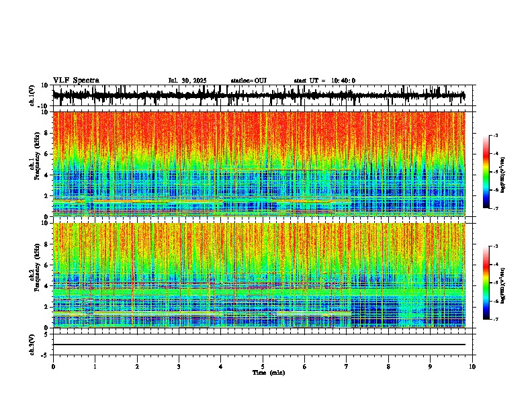
Task: Click time axis tick label 8
Action: coord(388,367)
